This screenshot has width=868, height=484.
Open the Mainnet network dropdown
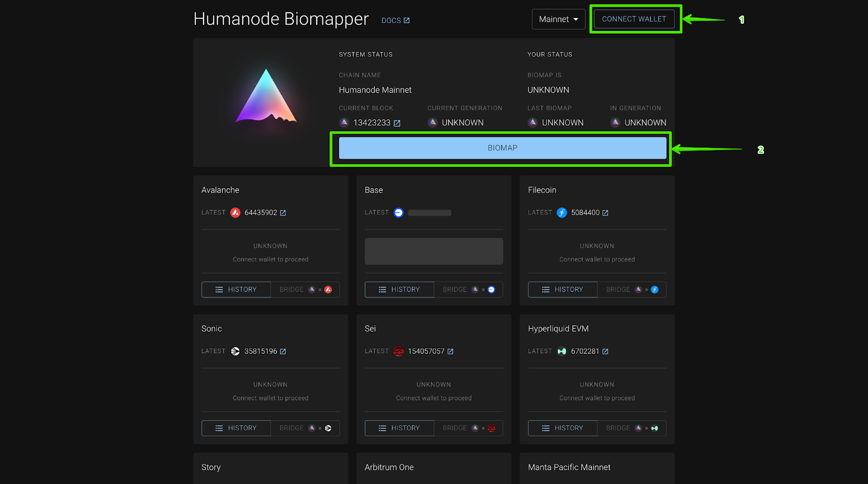(558, 19)
